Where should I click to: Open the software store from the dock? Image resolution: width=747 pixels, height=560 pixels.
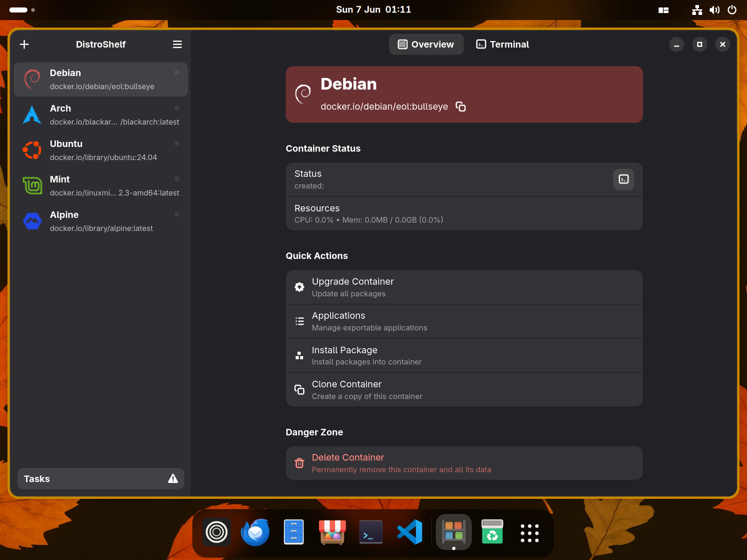[332, 532]
